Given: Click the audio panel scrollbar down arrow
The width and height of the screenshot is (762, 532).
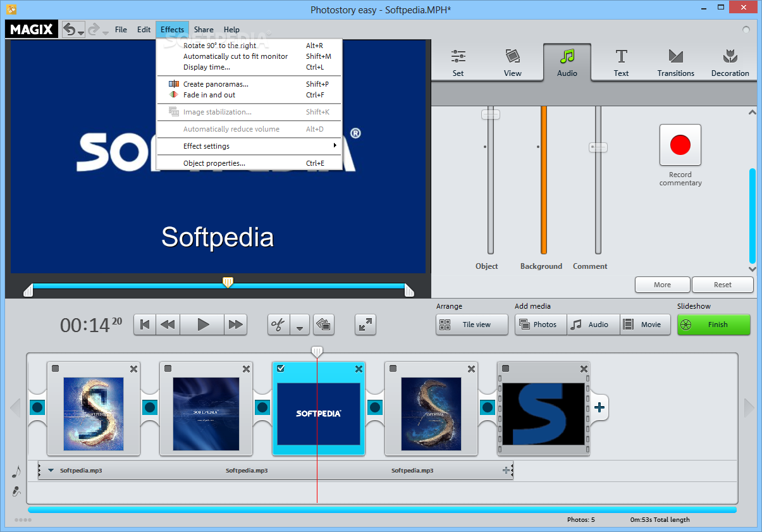Looking at the screenshot, I should [752, 269].
